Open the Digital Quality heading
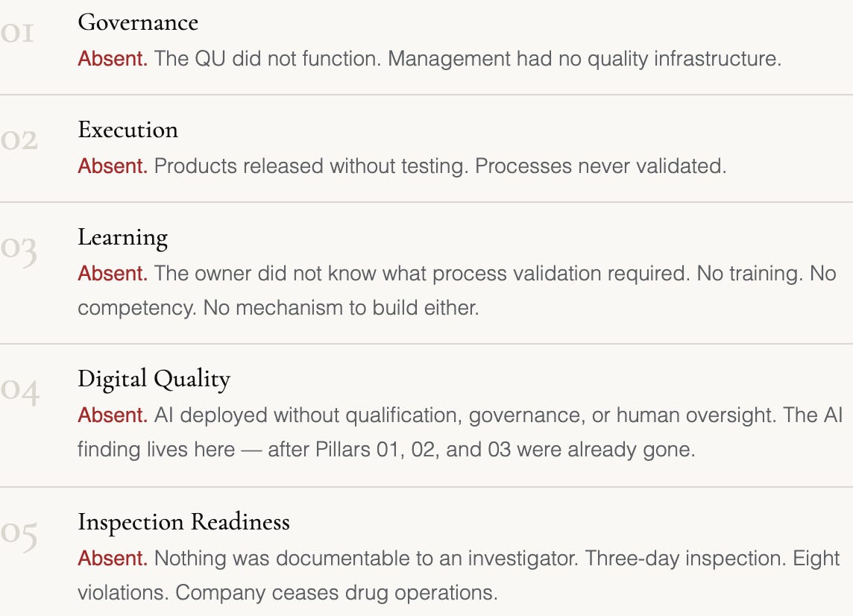Image resolution: width=853 pixels, height=616 pixels. click(x=154, y=380)
